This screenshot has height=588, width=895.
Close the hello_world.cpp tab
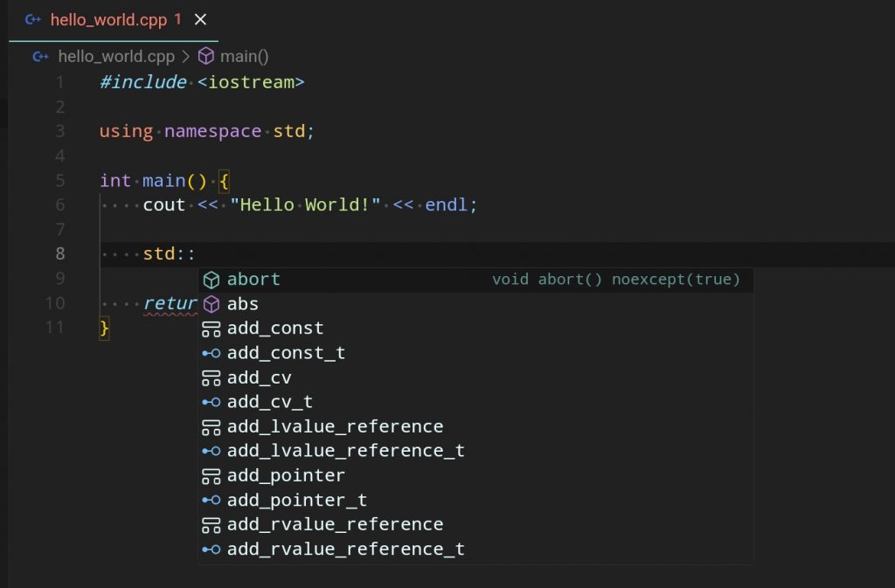(x=201, y=19)
